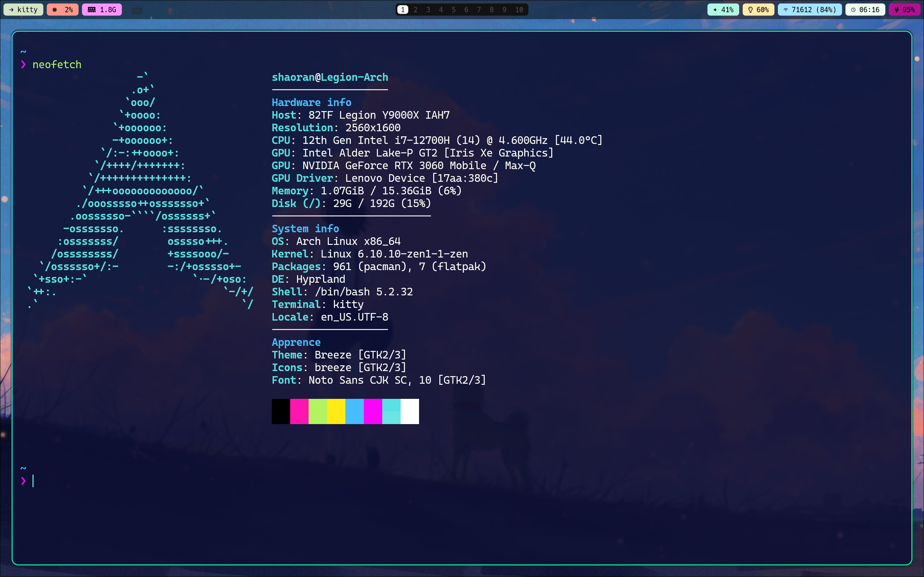Click the cyan color block in neofetch
The height and width of the screenshot is (577, 924).
tap(391, 411)
